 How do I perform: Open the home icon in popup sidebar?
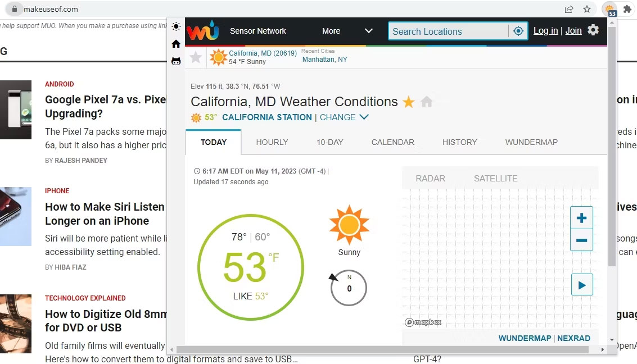[x=176, y=44]
